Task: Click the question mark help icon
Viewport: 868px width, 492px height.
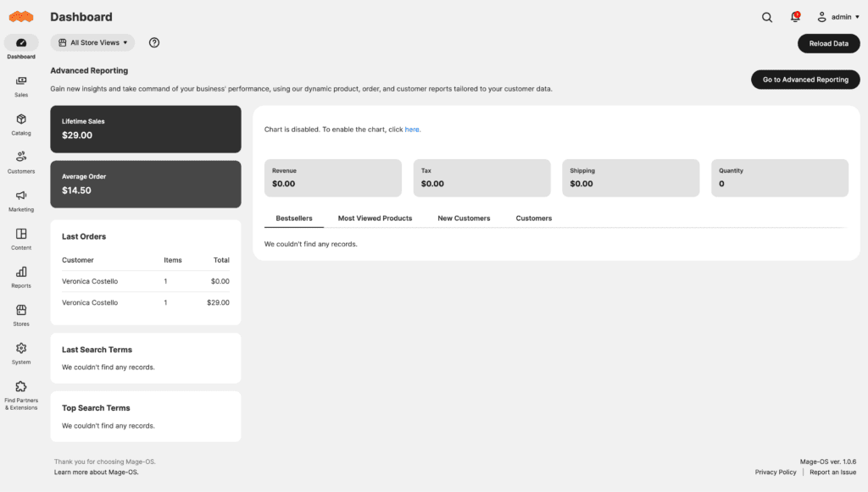Action: [x=153, y=42]
